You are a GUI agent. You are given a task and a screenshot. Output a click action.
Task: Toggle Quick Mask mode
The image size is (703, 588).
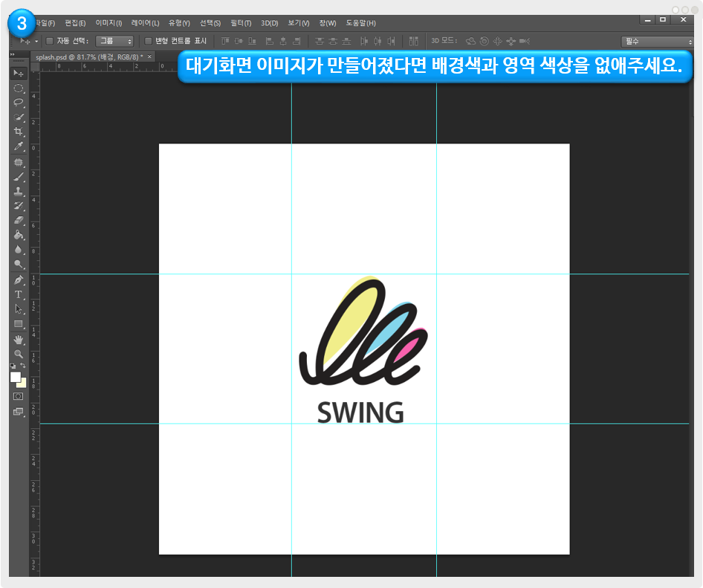click(x=19, y=396)
